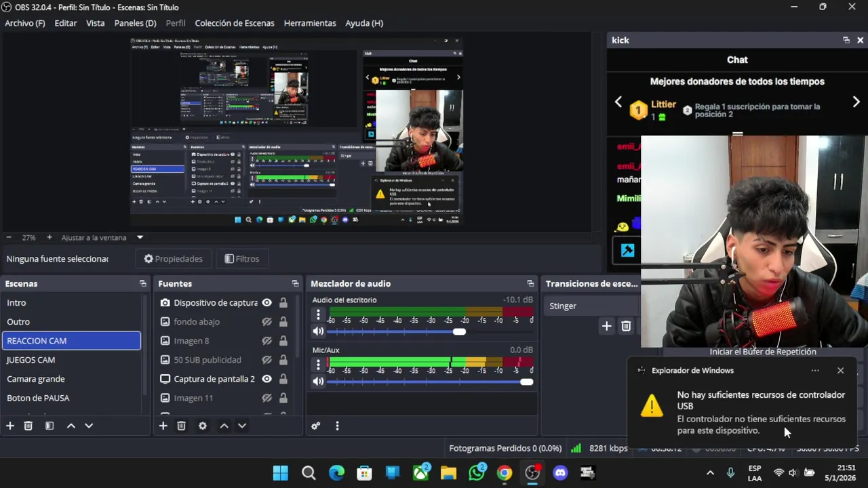Mute Audio del escritorio speaker icon
This screenshot has width=868, height=488.
[x=318, y=331]
